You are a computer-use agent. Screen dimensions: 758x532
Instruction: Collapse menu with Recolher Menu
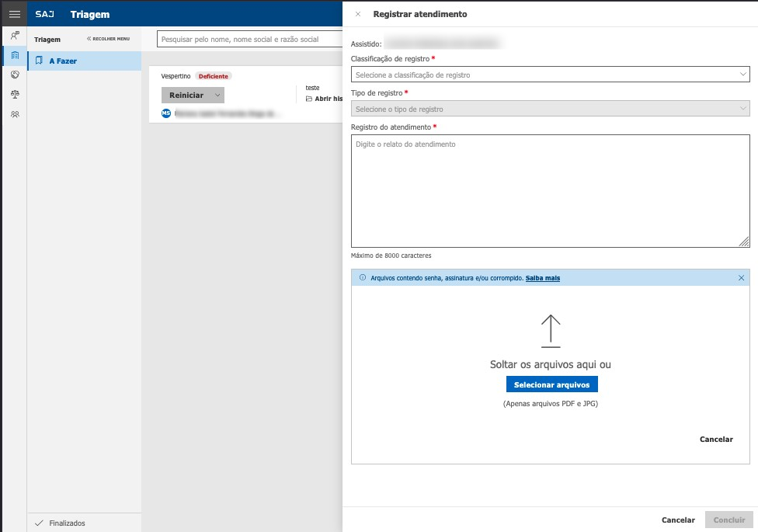point(108,39)
